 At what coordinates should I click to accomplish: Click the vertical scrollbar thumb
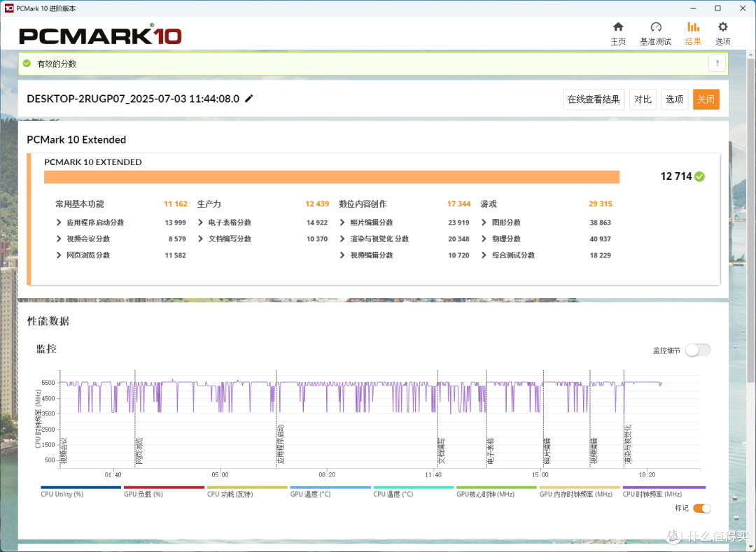click(750, 222)
